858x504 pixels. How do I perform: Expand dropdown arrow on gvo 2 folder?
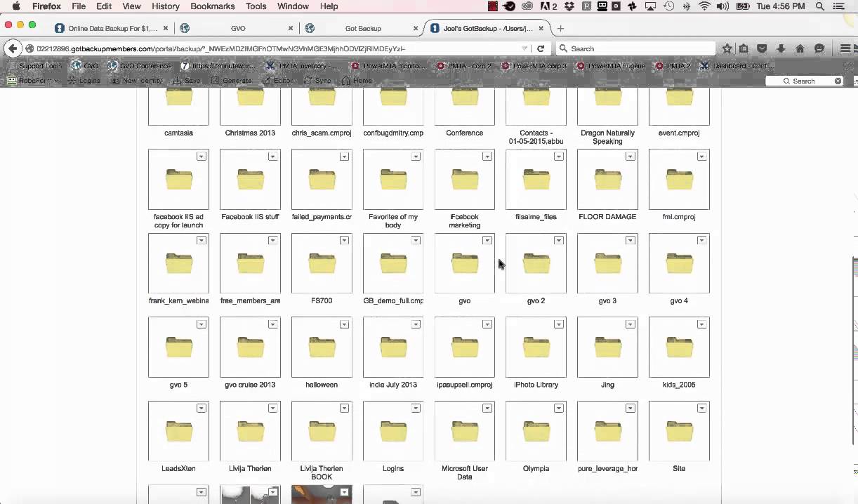(559, 240)
